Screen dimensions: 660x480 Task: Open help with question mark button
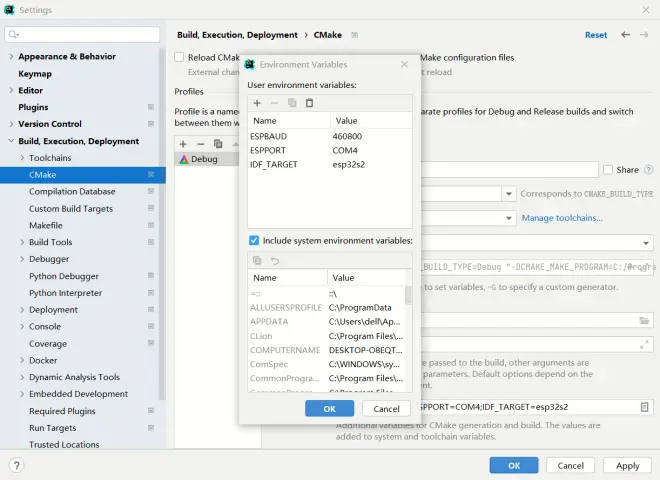(x=16, y=465)
